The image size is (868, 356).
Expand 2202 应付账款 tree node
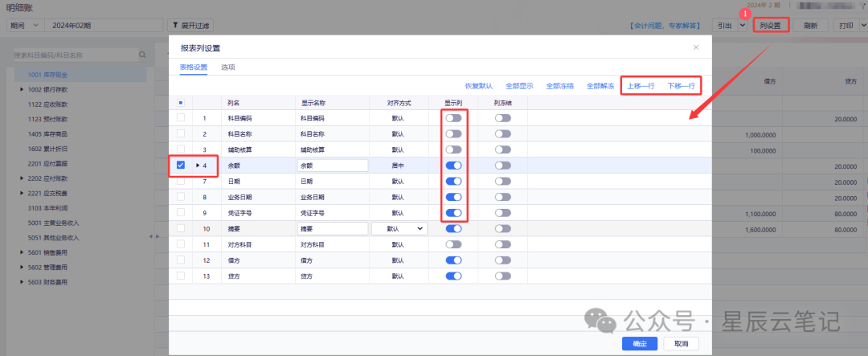pyautogui.click(x=22, y=179)
